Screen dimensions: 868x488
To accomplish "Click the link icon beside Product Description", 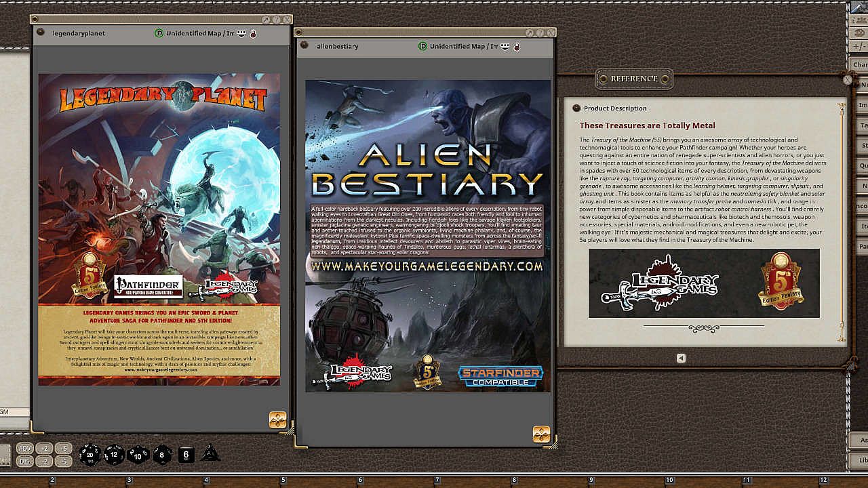I will [x=576, y=108].
